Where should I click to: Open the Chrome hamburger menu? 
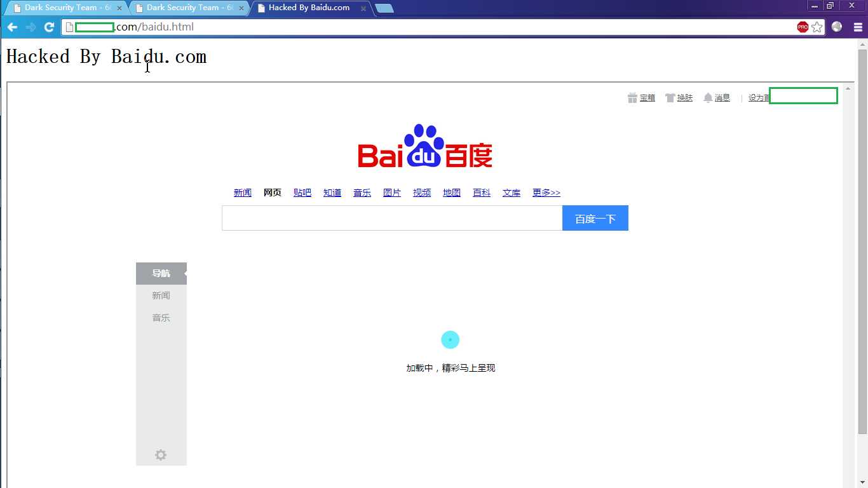point(858,27)
